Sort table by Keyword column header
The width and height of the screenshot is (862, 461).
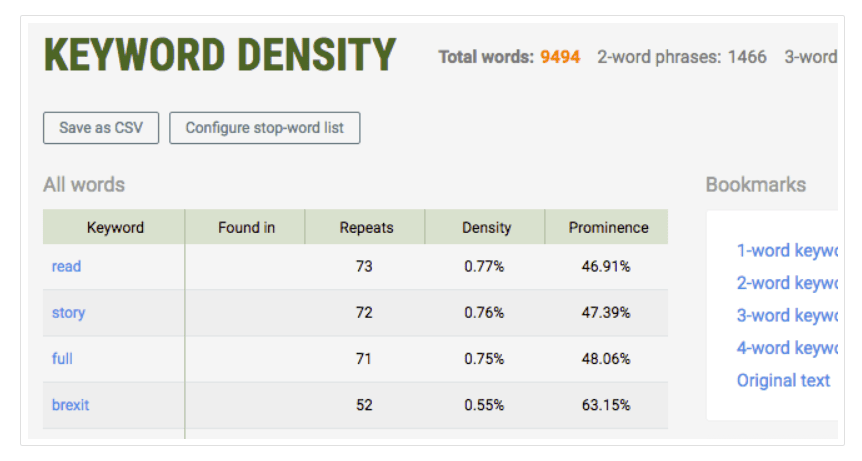tap(114, 227)
